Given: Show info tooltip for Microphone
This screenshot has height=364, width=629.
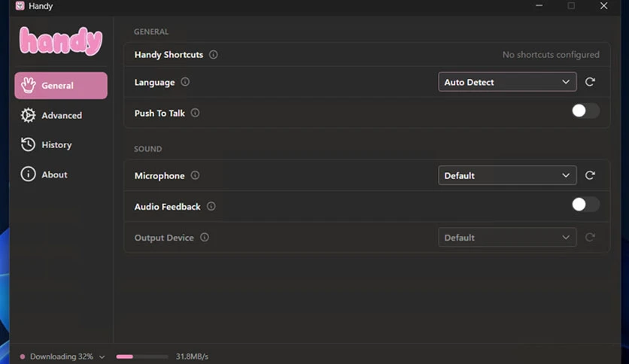Looking at the screenshot, I should tap(195, 175).
